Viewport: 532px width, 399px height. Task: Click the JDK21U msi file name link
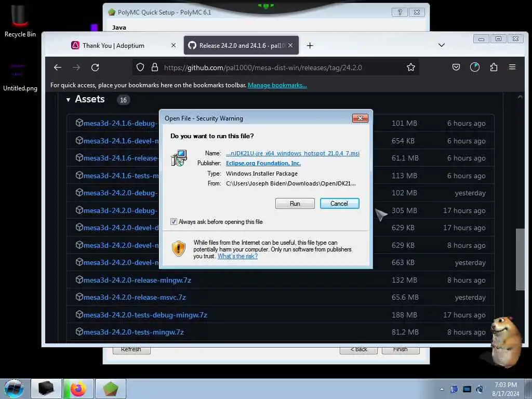pos(292,153)
